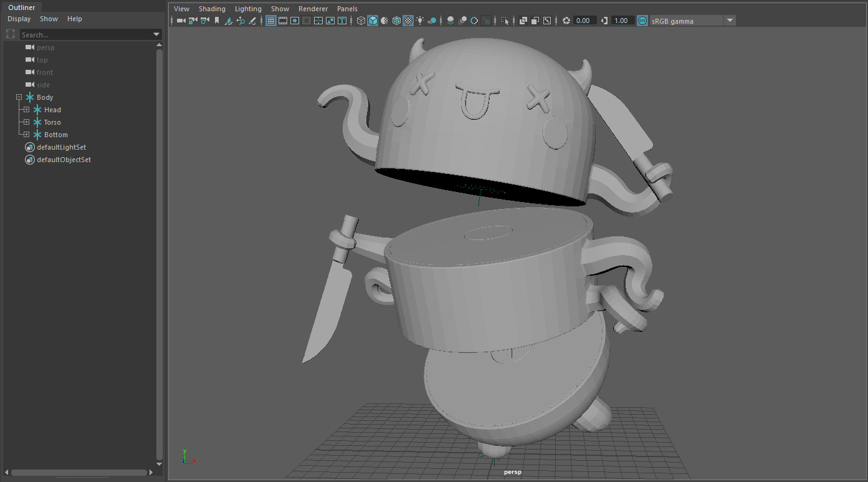This screenshot has height=482, width=868.
Task: Click the Isolate Select icon
Action: [505, 21]
